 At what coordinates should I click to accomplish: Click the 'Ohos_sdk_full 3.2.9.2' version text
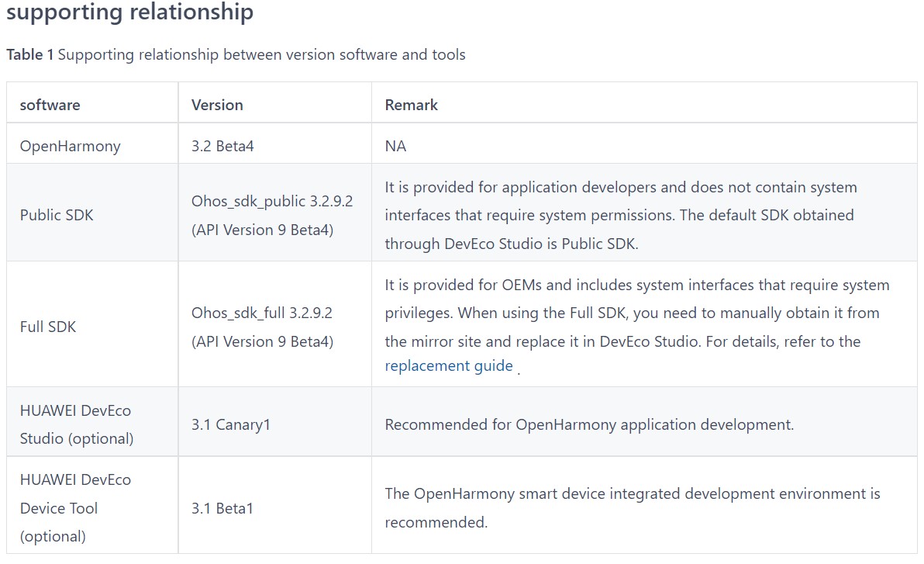point(262,313)
